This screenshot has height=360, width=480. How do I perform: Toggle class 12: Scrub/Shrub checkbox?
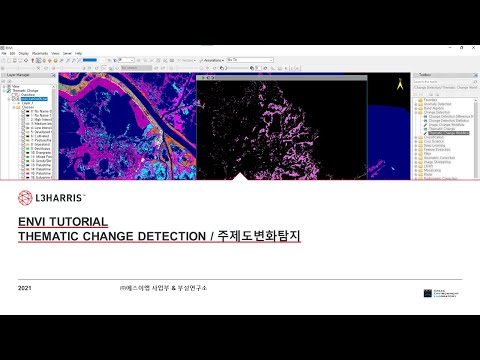pyautogui.click(x=23, y=161)
